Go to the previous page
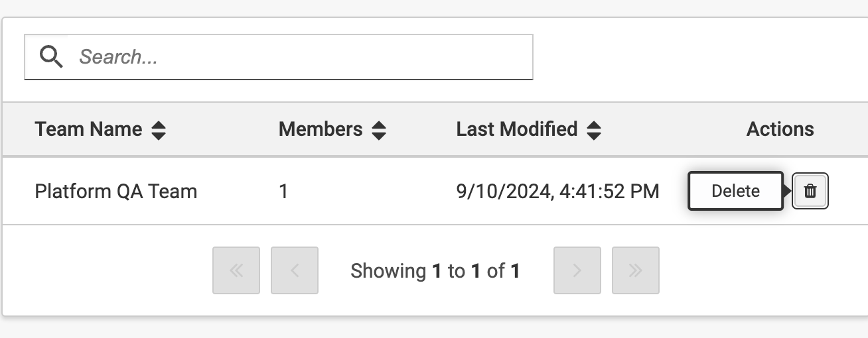 (295, 270)
